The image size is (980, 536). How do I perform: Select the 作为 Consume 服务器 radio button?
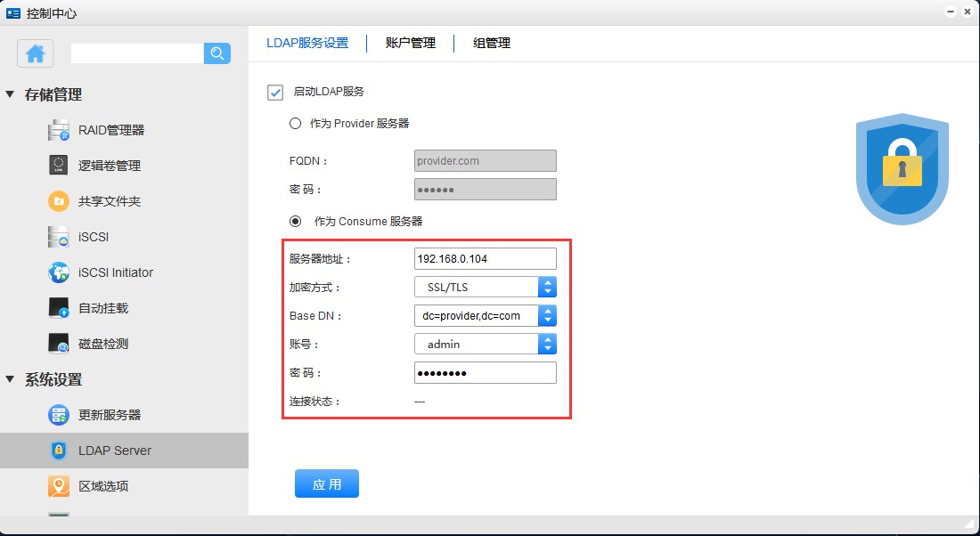(296, 221)
